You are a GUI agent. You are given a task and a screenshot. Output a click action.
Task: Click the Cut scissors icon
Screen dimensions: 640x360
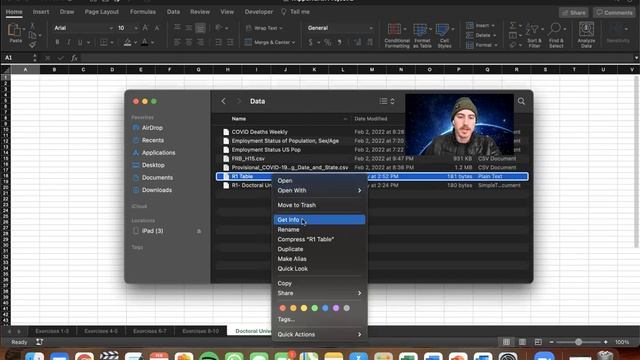point(33,26)
